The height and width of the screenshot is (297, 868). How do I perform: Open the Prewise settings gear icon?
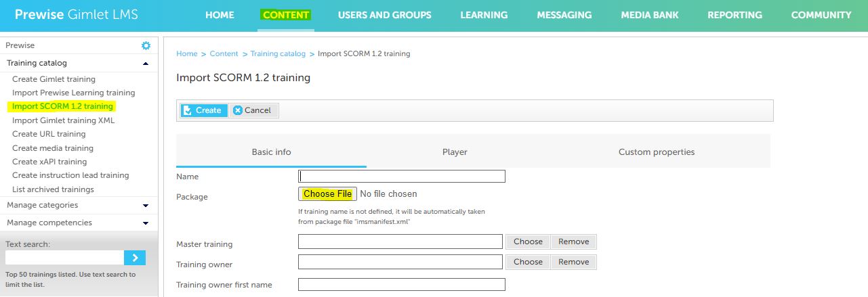point(146,45)
